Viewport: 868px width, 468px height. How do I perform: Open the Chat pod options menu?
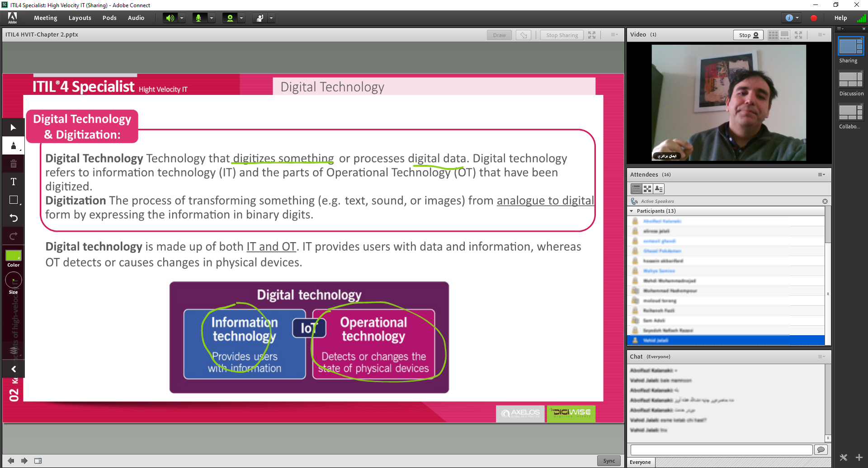[821, 357]
